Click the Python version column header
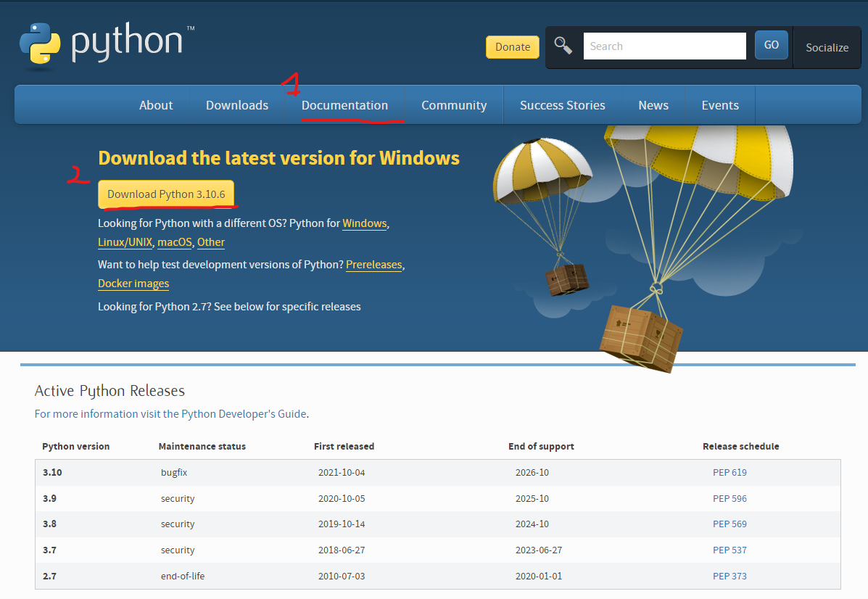868x599 pixels. pos(76,446)
